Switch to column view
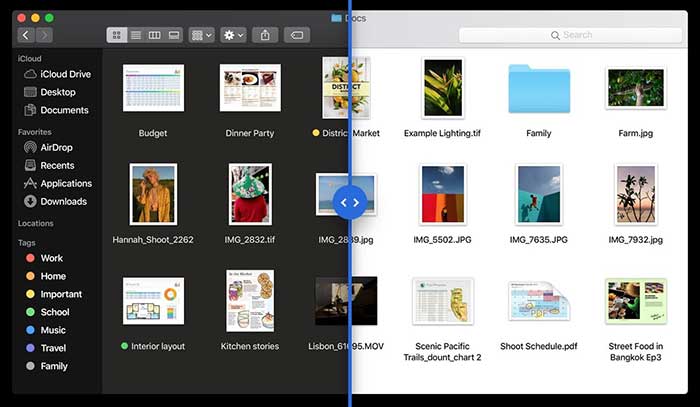This screenshot has height=407, width=700. click(154, 35)
